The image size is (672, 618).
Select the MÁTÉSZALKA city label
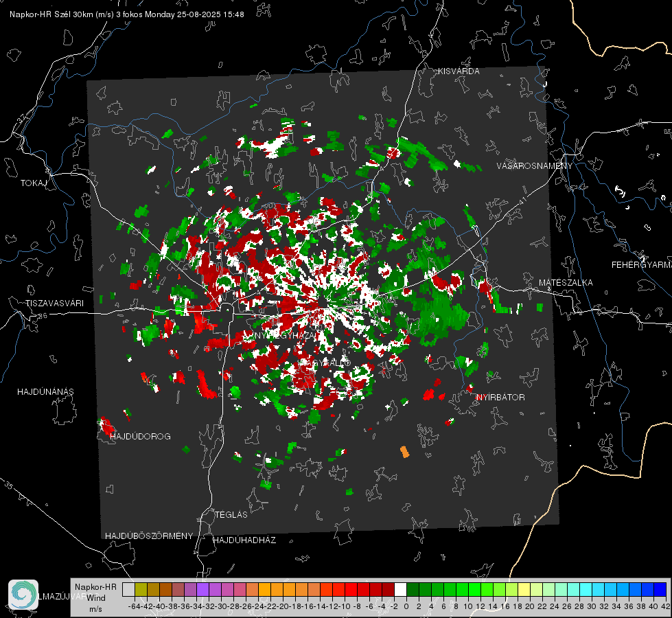point(566,283)
